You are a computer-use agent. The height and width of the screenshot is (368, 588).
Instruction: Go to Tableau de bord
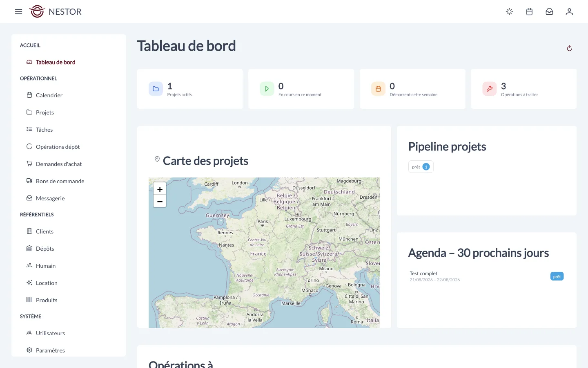[x=56, y=62]
